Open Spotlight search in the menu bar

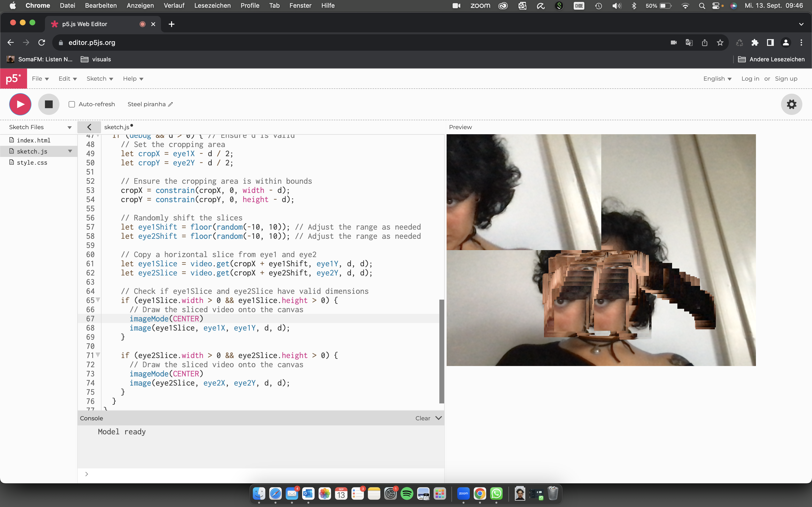pos(702,5)
